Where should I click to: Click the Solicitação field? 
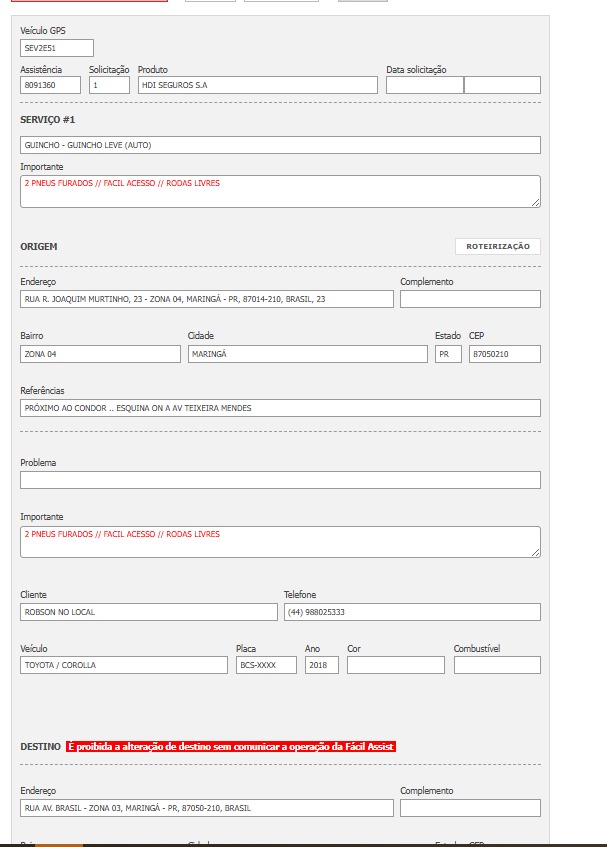point(109,85)
